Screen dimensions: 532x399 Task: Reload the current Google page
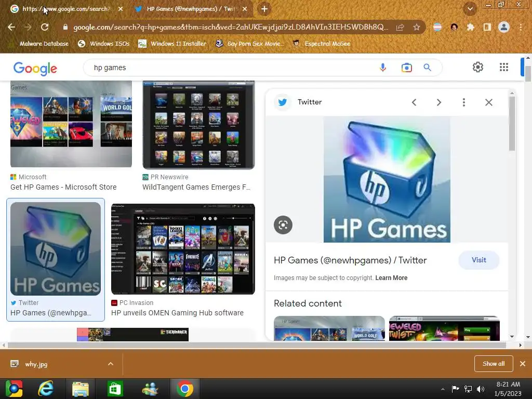click(x=45, y=27)
